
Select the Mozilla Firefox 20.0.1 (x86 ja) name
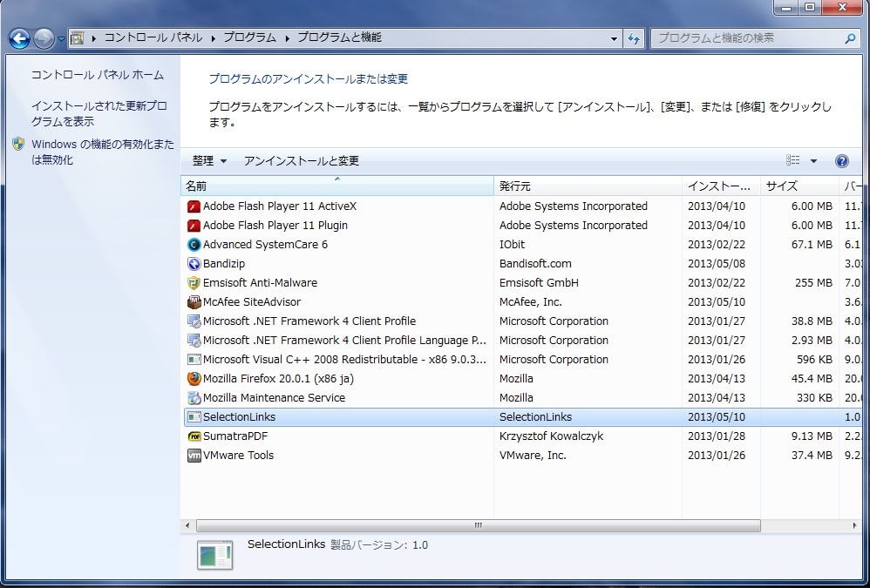tap(278, 379)
